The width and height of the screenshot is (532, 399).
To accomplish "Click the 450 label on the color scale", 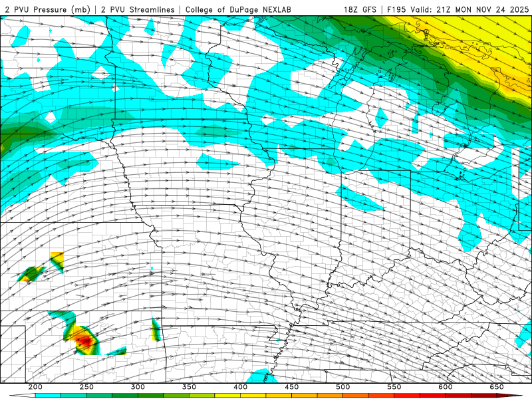I will point(292,387).
